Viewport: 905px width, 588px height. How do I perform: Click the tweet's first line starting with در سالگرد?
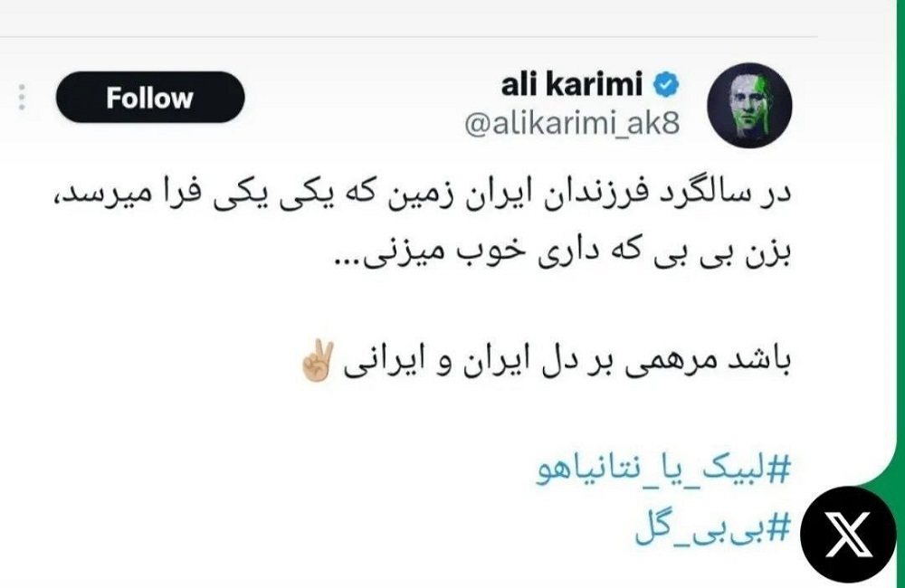click(x=422, y=194)
